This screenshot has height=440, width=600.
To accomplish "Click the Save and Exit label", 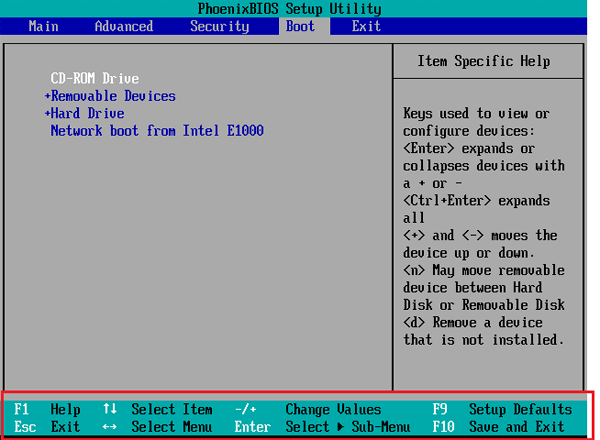I will (x=517, y=427).
